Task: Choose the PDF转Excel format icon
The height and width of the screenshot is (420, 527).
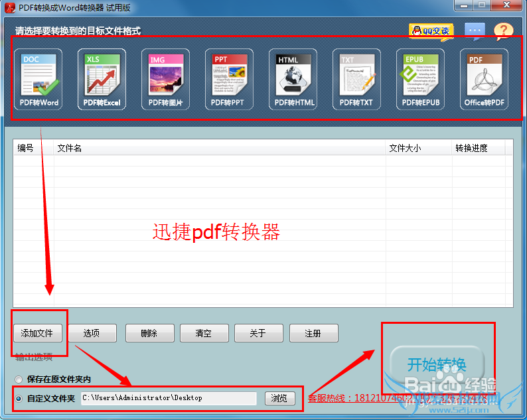Action: pyautogui.click(x=102, y=80)
